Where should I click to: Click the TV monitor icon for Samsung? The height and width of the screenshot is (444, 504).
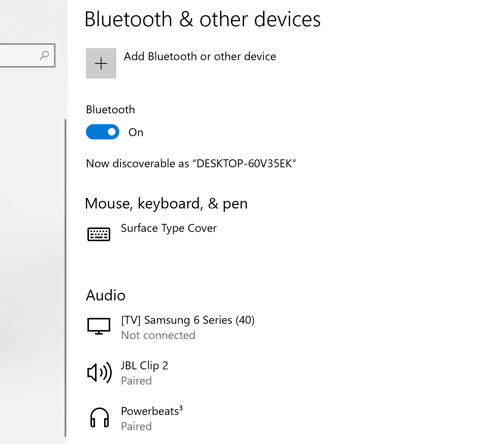(x=99, y=326)
